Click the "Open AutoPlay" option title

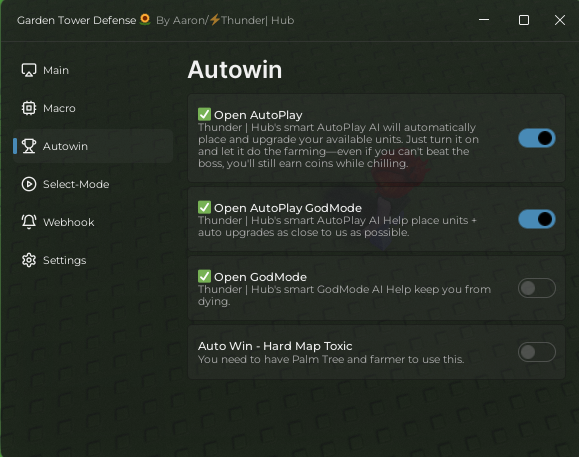pyautogui.click(x=258, y=115)
